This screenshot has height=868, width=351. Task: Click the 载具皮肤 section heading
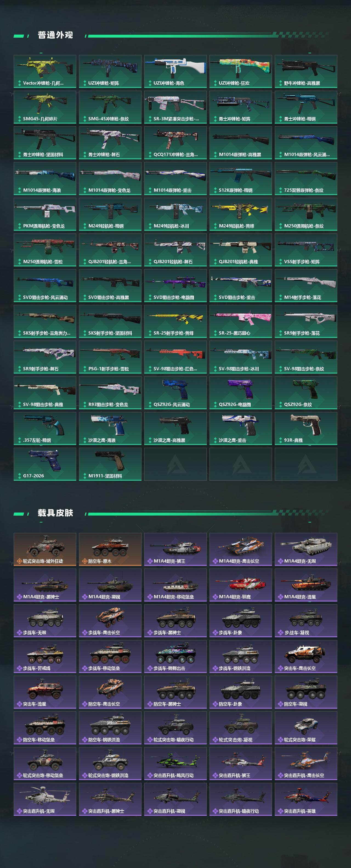[x=55, y=513]
